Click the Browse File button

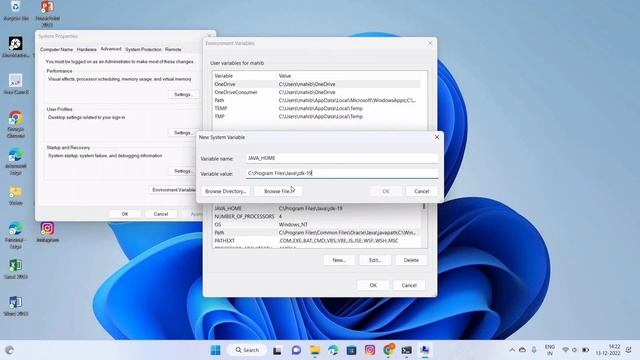click(278, 191)
